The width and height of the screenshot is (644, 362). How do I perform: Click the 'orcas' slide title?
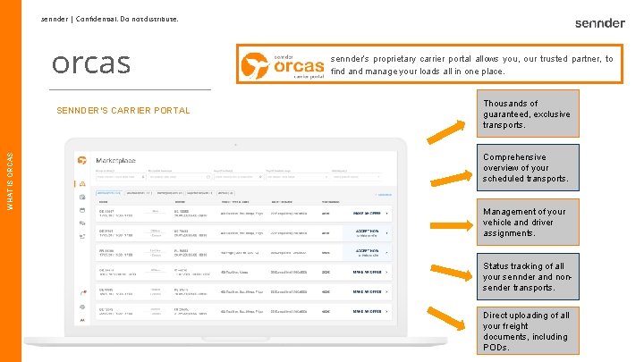pos(91,64)
